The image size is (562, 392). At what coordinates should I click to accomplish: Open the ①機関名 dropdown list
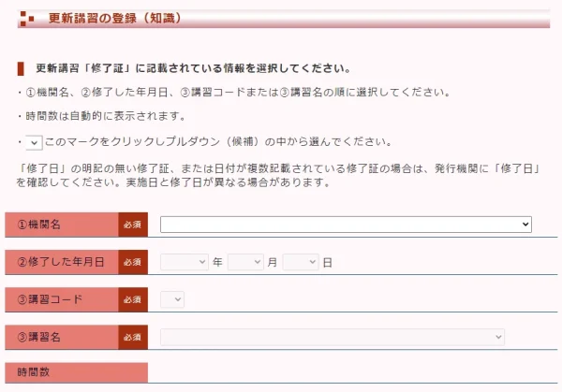(x=346, y=225)
